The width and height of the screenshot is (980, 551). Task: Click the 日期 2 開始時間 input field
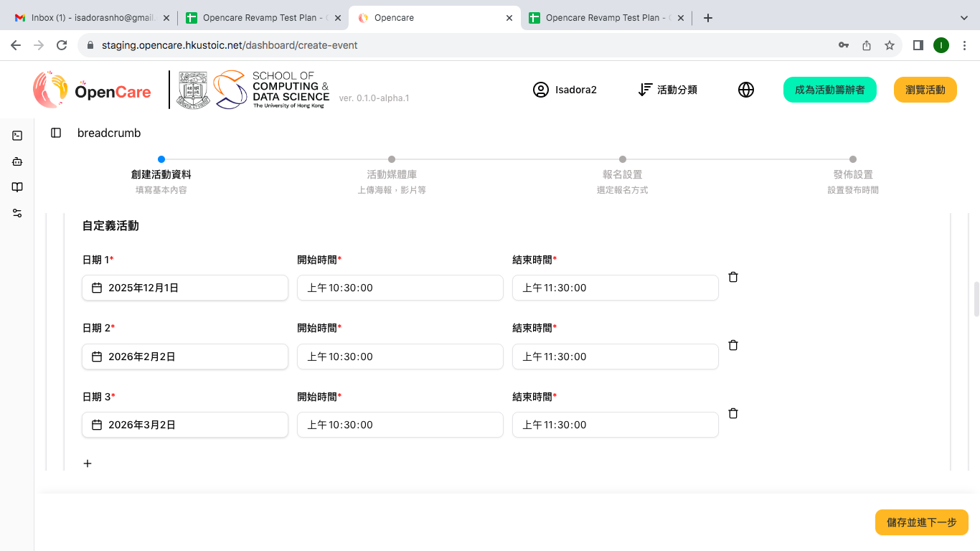pos(400,357)
